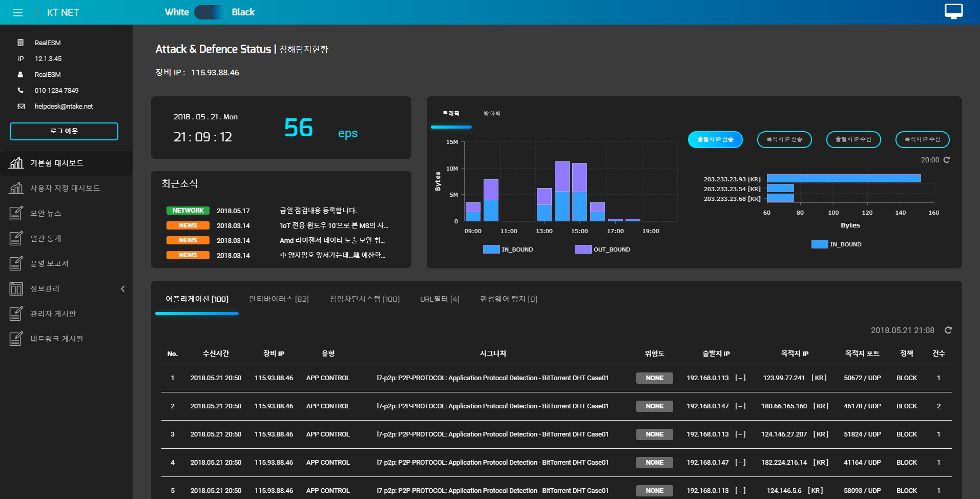Viewport: 980px width, 499px height.
Task: Click 시그니처 column header
Action: (493, 354)
